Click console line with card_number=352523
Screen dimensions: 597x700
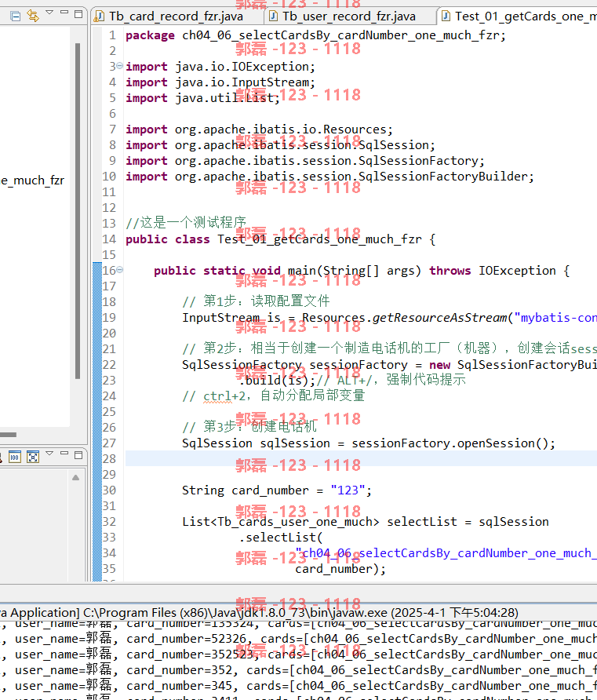pos(298,654)
